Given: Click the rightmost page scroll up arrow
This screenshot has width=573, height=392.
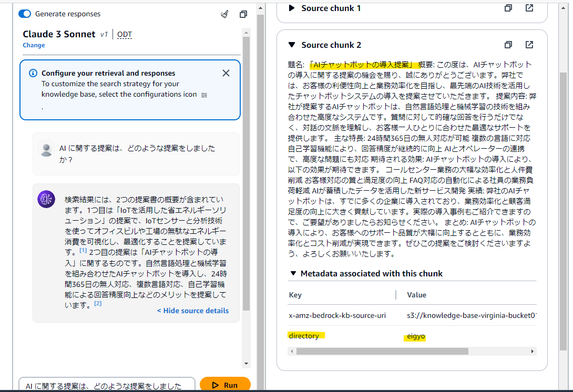Looking at the screenshot, I should pyautogui.click(x=563, y=8).
